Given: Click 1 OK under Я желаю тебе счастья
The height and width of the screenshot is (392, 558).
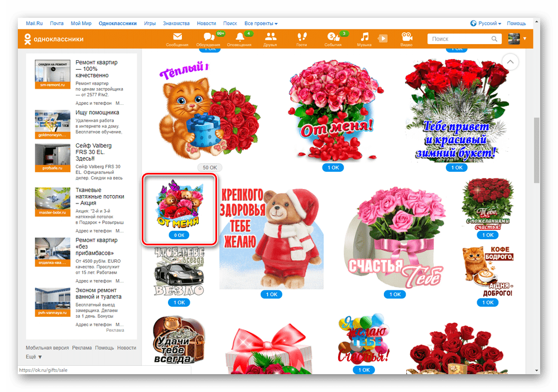Looking at the screenshot, I should coord(364,370).
